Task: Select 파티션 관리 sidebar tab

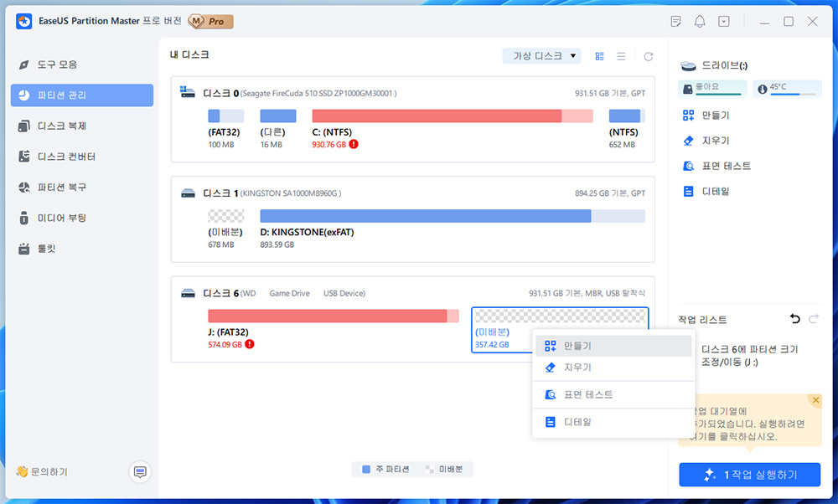Action: point(82,95)
